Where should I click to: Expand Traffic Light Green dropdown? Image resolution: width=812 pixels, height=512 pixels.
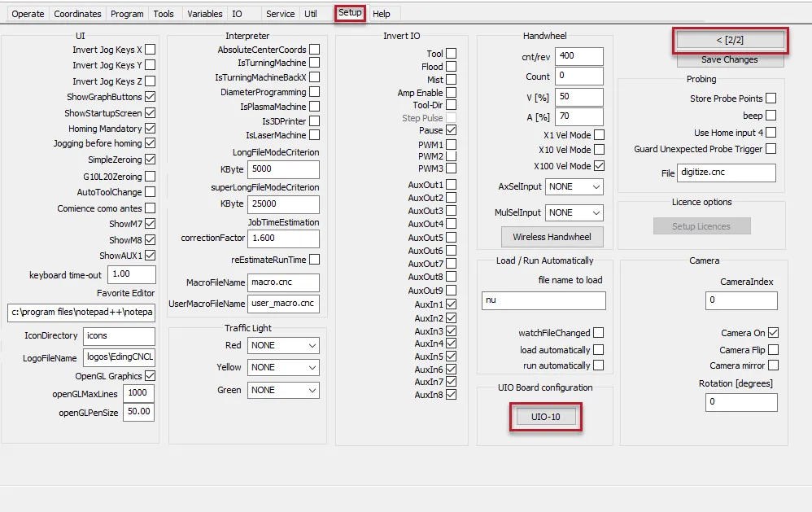pos(283,390)
